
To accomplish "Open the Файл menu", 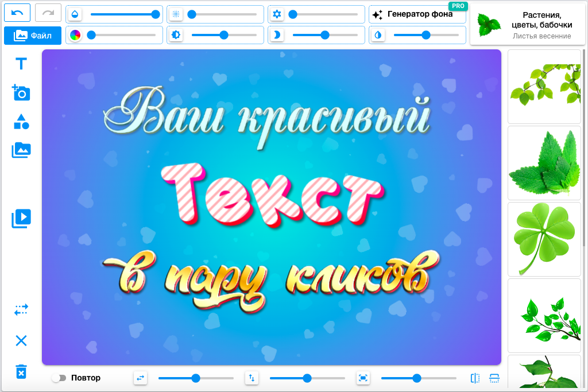I will [32, 35].
